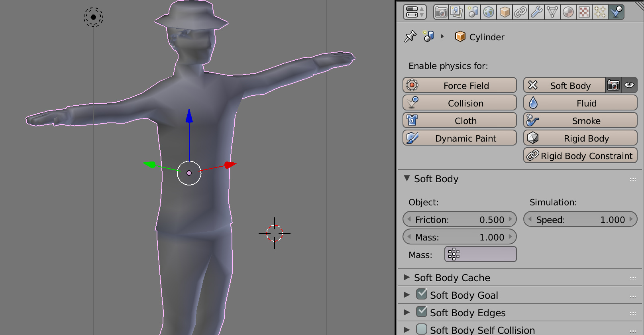Open the Modifiers wrench tab
This screenshot has height=335, width=644.
point(536,12)
